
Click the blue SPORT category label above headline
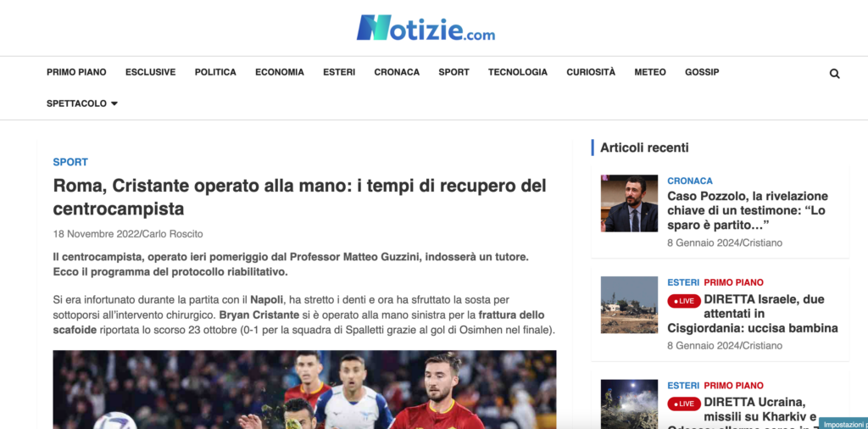[70, 162]
